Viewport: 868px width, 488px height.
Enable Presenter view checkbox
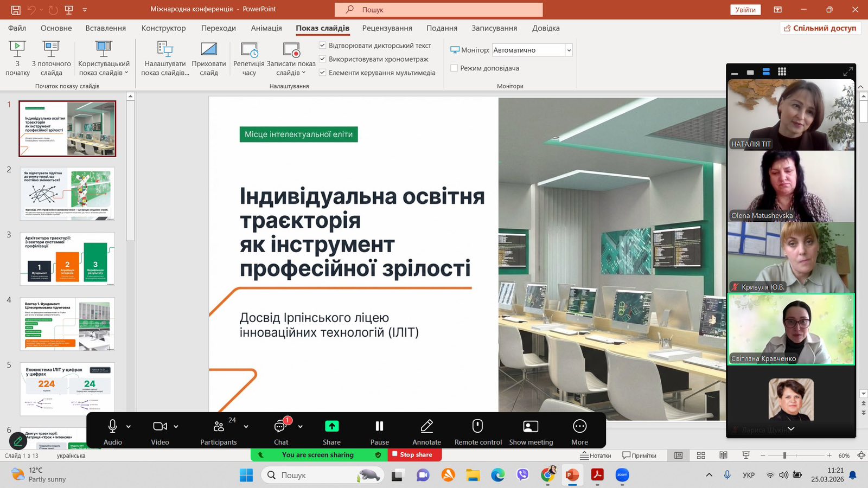pyautogui.click(x=455, y=68)
